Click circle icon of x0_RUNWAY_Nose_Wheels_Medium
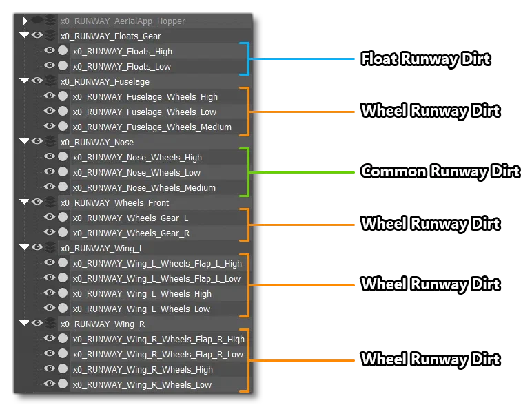The height and width of the screenshot is (407, 532). click(x=63, y=187)
